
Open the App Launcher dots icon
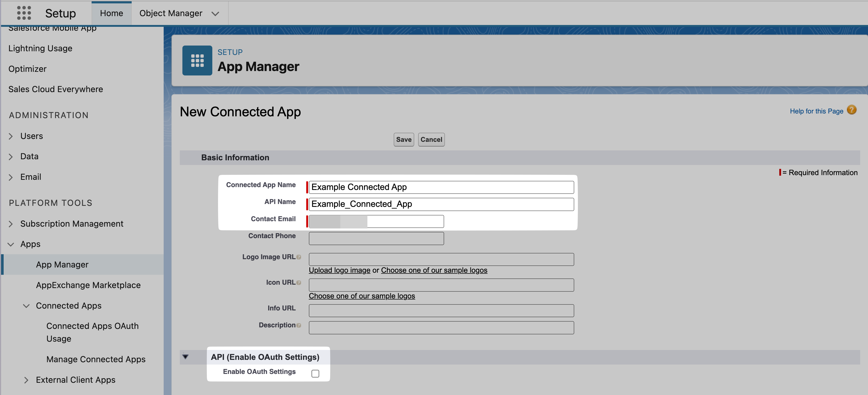[24, 13]
